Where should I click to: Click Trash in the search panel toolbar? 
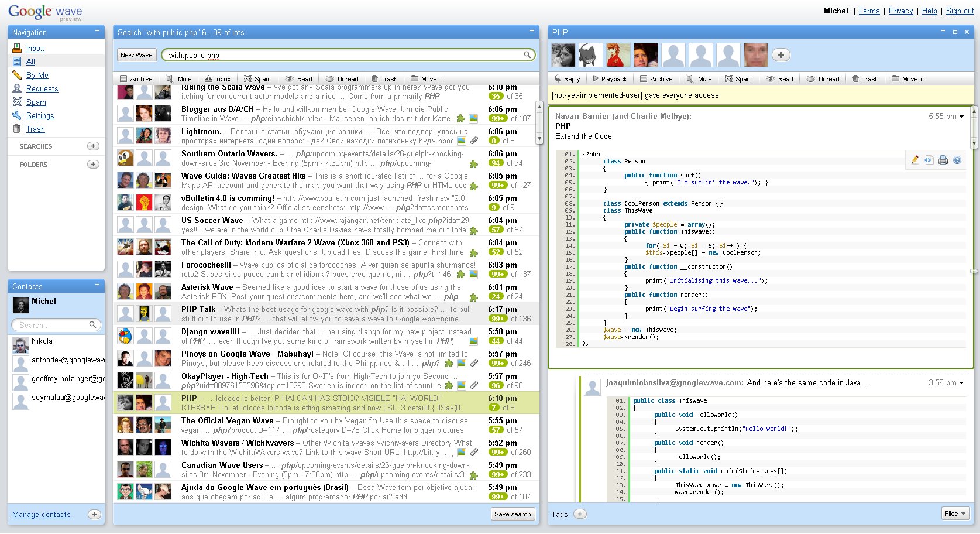[384, 78]
